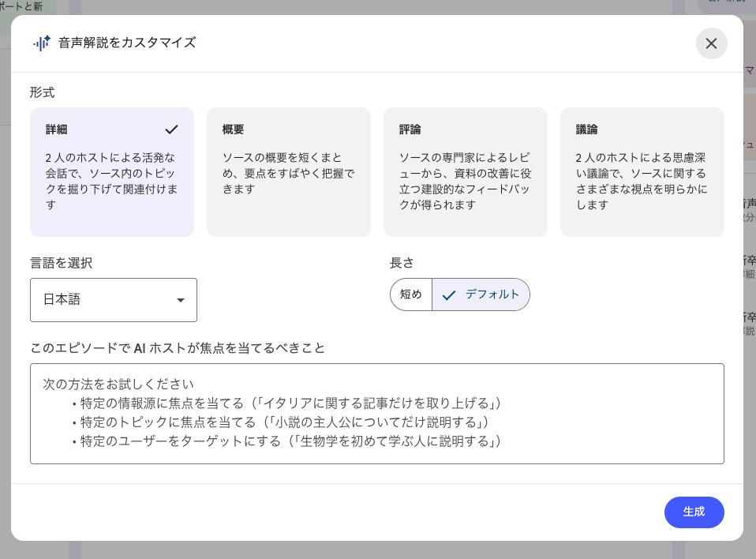
Task: Click the checkmark icon beside デフォルト
Action: [449, 295]
